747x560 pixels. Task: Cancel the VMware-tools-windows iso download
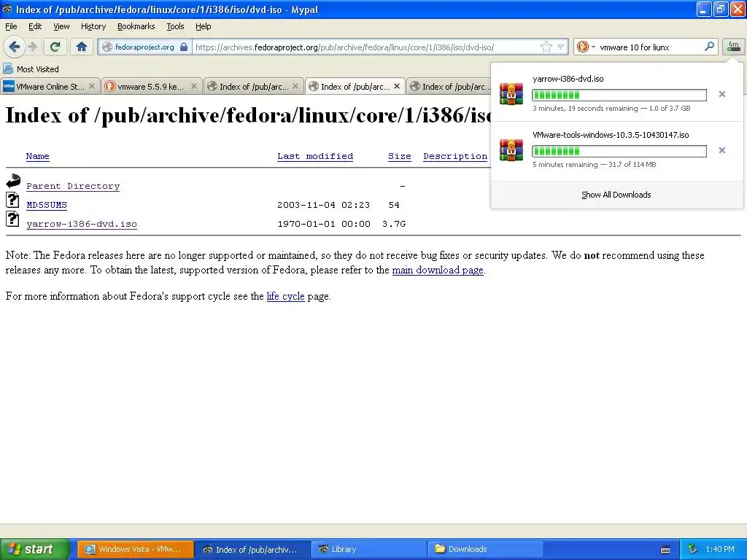pyautogui.click(x=721, y=150)
